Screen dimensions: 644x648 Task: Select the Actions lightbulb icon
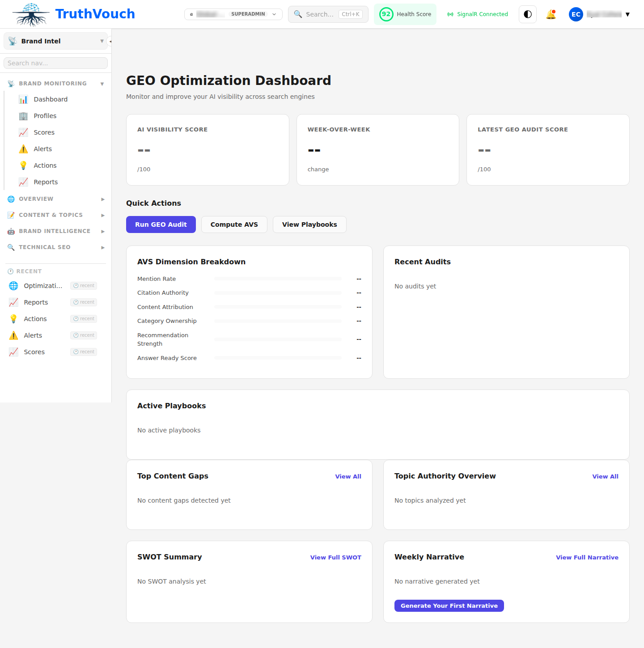23,165
